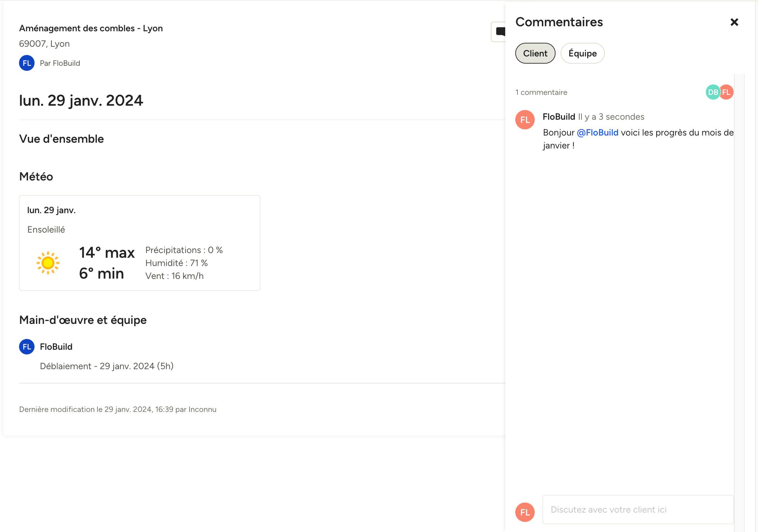The width and height of the screenshot is (758, 532).
Task: Close the Commentaires panel with the X
Action: point(734,22)
